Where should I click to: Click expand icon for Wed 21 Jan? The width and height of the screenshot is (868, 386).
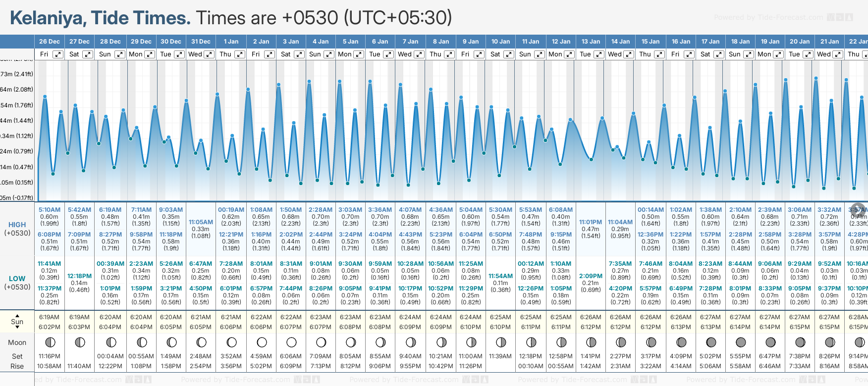point(838,54)
